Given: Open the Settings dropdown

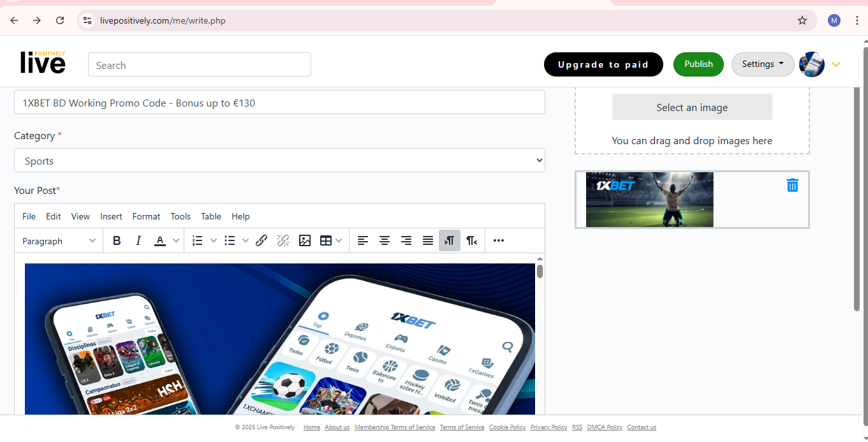Looking at the screenshot, I should coord(763,64).
